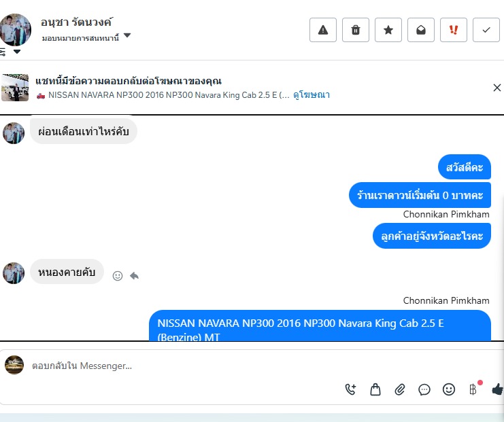Dismiss the ad reply banner
This screenshot has height=422, width=504.
pyautogui.click(x=497, y=88)
